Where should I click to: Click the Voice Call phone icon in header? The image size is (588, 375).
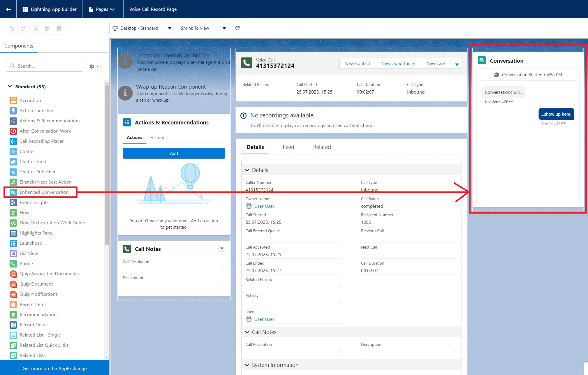(x=247, y=63)
